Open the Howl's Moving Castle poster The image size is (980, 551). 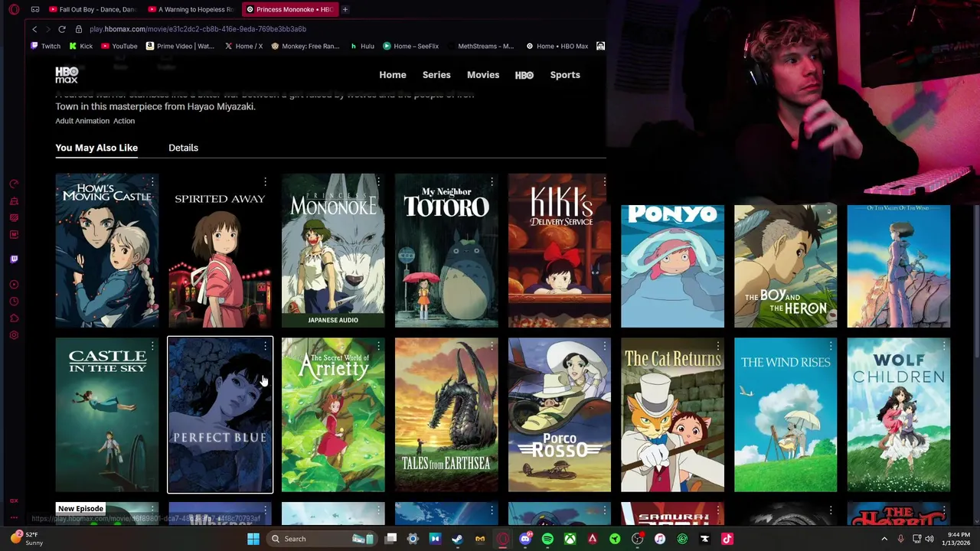coord(107,250)
